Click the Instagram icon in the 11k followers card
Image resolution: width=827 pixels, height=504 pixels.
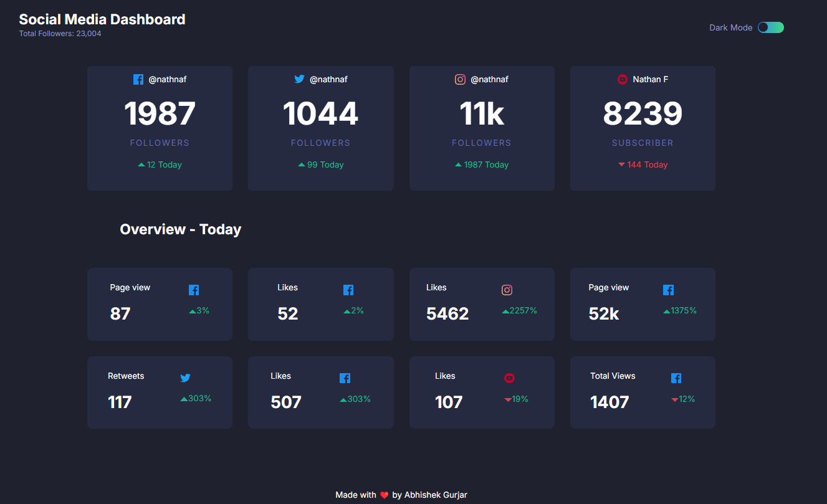click(x=461, y=80)
